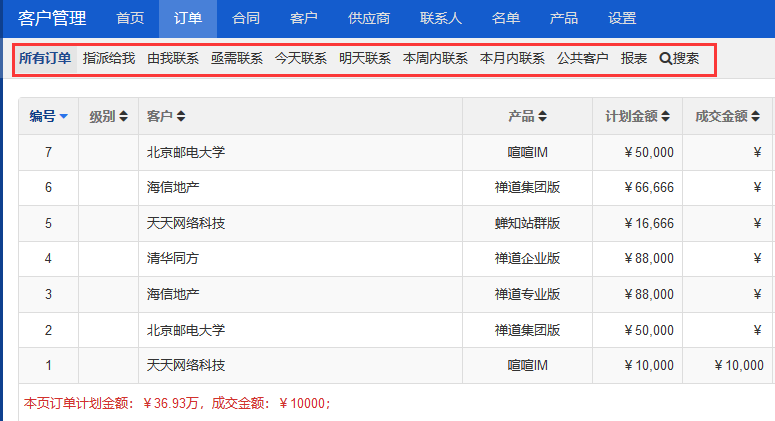Viewport: 775px width, 421px height.
Task: Open customer 海信地产 in order 6
Action: click(x=173, y=187)
